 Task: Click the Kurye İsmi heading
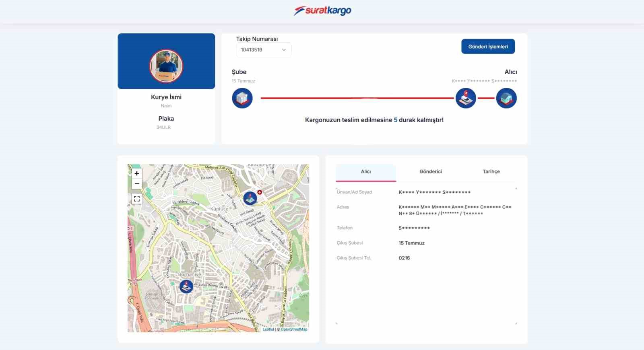(x=166, y=97)
